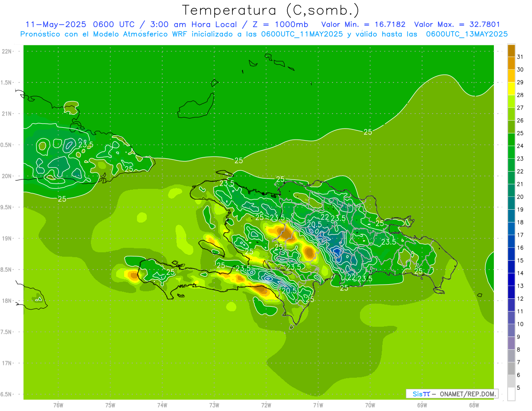Image resolution: width=532 pixels, height=411 pixels.
Task: Click the "73W" longitude axis label
Action: click(x=214, y=405)
